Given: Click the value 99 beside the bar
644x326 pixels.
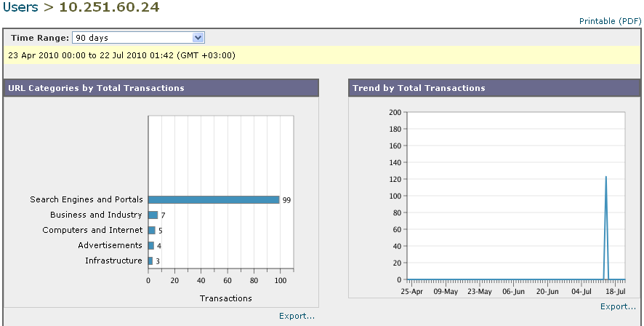Looking at the screenshot, I should (x=286, y=200).
